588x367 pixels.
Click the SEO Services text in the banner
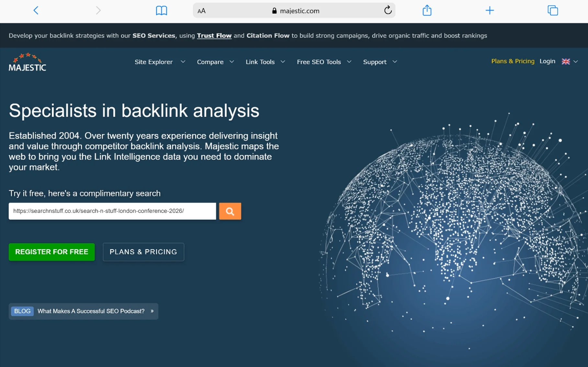coord(154,36)
